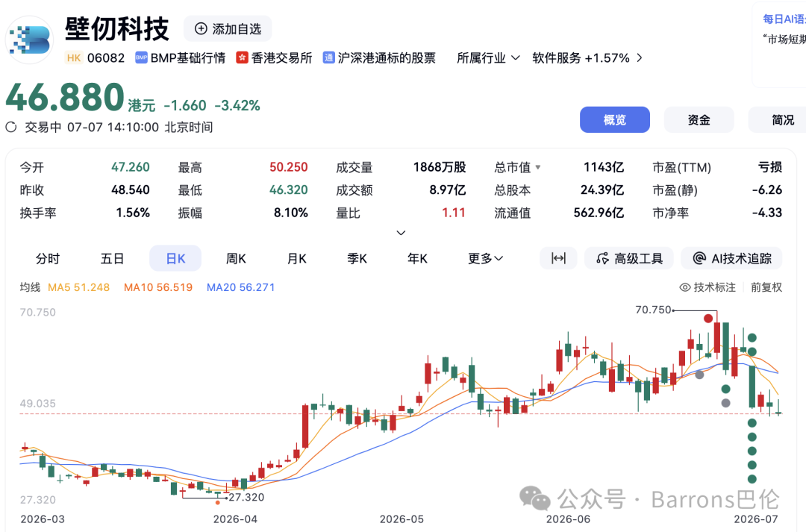
Task: Click MA10 56.519 indicator label
Action: 158,287
